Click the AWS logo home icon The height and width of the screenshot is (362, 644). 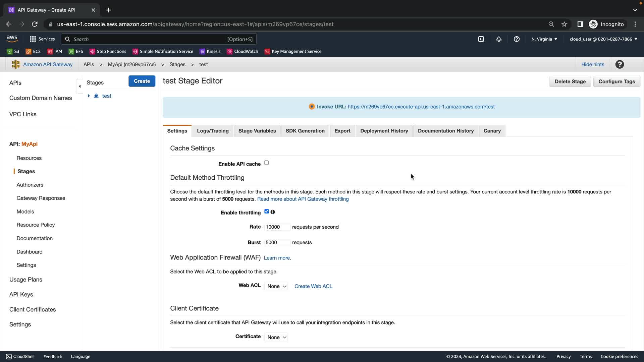[12, 39]
